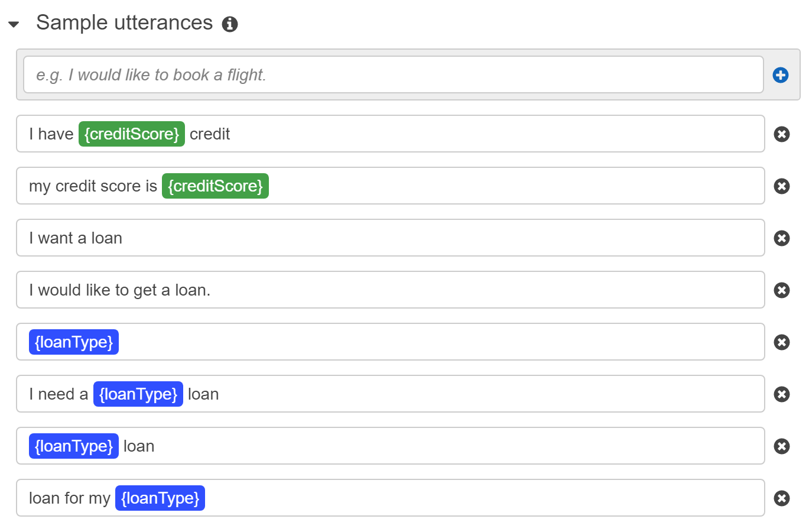Remove the "{loanType} loan" utterance
This screenshot has height=532, width=809.
point(781,446)
